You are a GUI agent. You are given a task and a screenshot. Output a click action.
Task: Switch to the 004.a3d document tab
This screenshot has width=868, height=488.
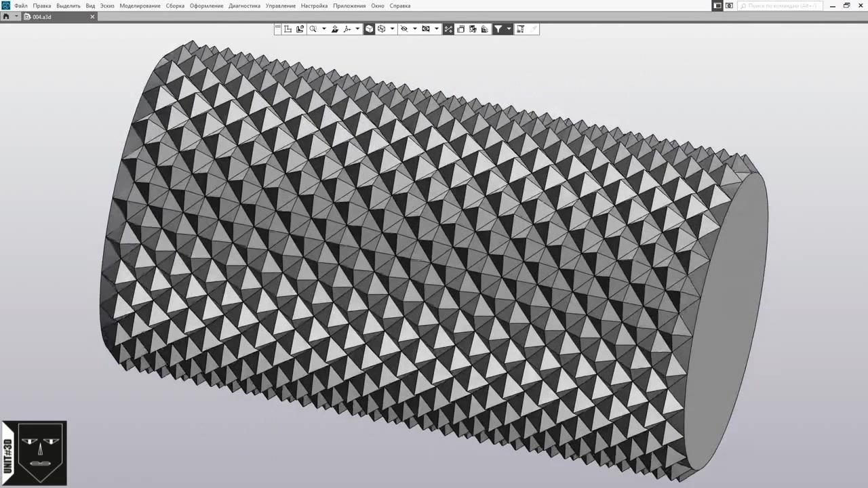coord(42,17)
